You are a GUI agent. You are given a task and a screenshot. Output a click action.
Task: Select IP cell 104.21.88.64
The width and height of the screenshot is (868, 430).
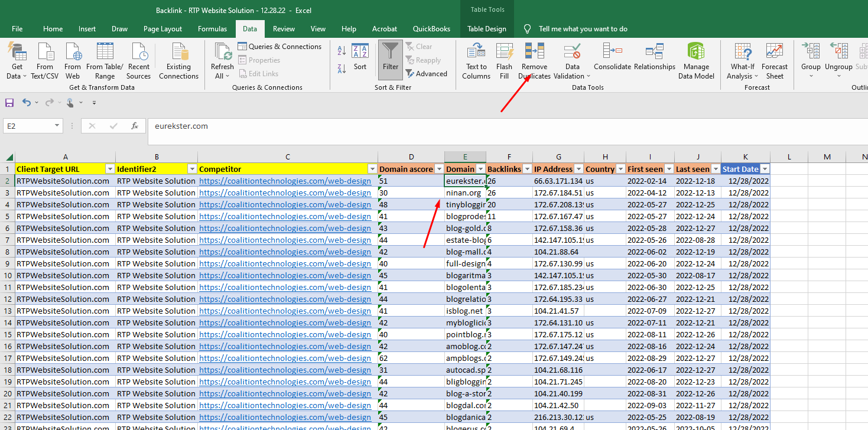tap(558, 252)
